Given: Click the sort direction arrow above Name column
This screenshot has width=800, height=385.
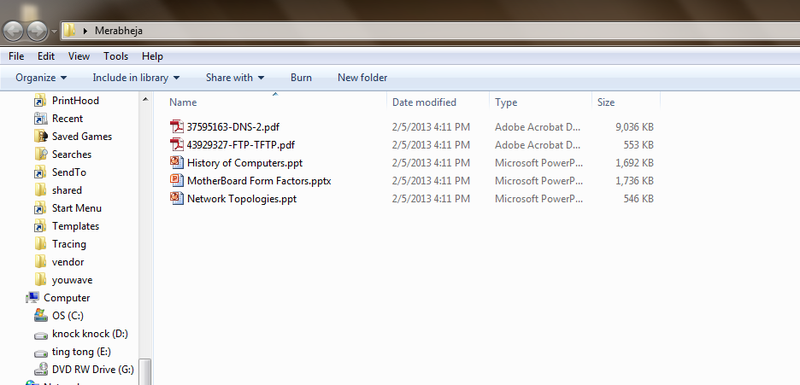Looking at the screenshot, I should (x=276, y=94).
